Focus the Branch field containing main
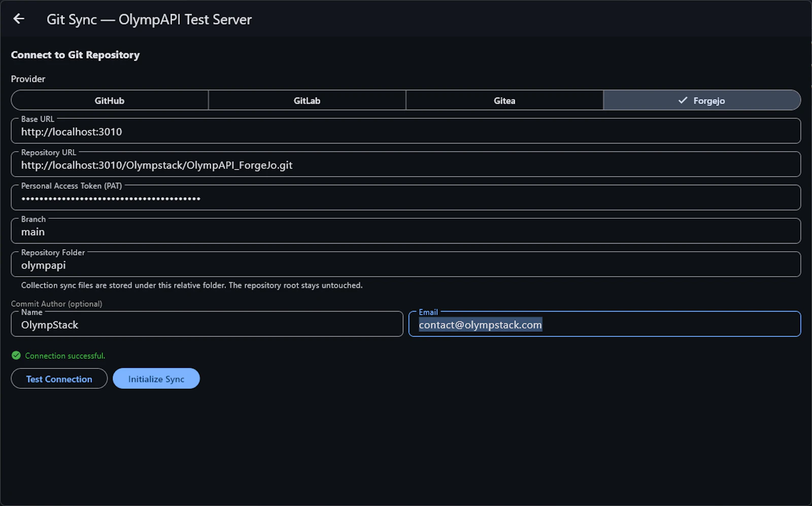Viewport: 812px width, 506px height. [x=406, y=231]
